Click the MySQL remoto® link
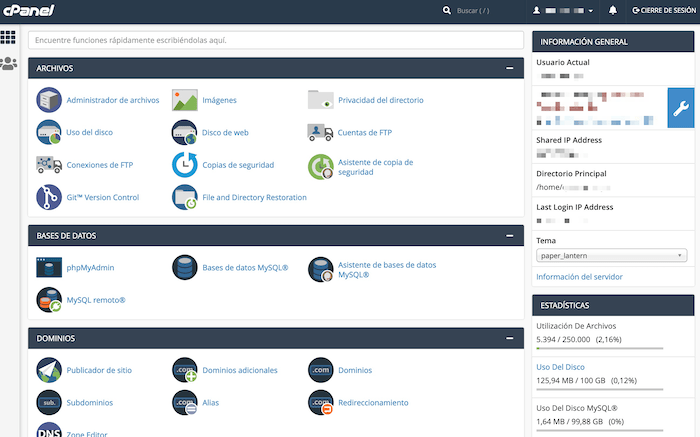The image size is (700, 437). click(96, 300)
